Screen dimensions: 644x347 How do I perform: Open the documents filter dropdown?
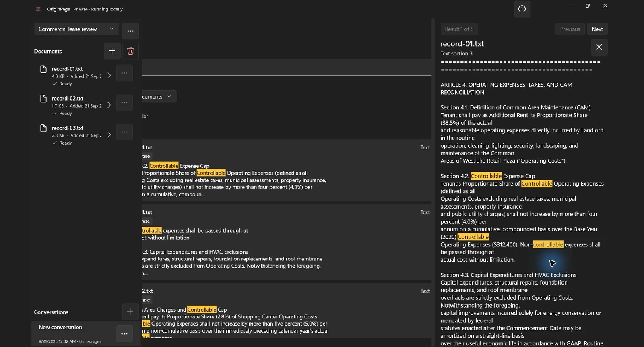tap(159, 97)
